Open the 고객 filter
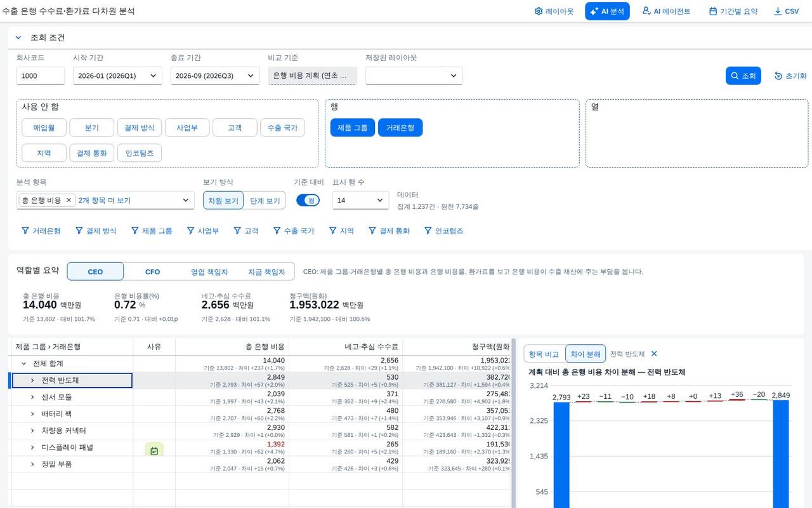Viewport: 812px width, 508px height. point(246,231)
